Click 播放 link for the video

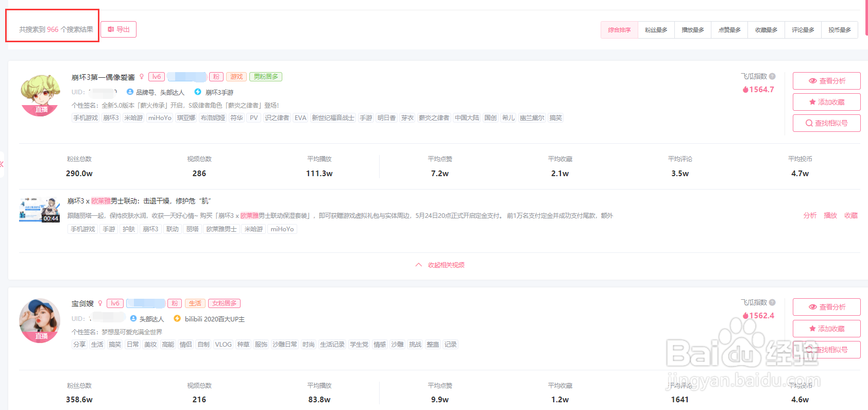pos(830,215)
